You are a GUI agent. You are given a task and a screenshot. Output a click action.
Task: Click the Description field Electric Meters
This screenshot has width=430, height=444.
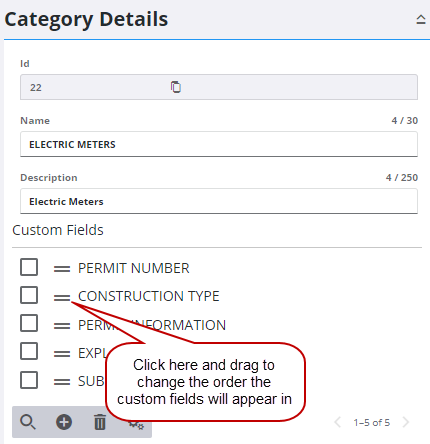coord(219,201)
